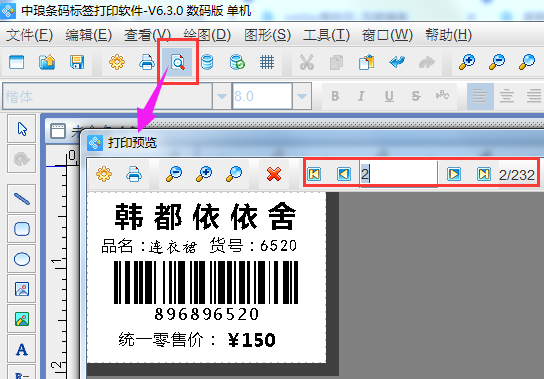Align text center
544x379 pixels.
tap(507, 96)
